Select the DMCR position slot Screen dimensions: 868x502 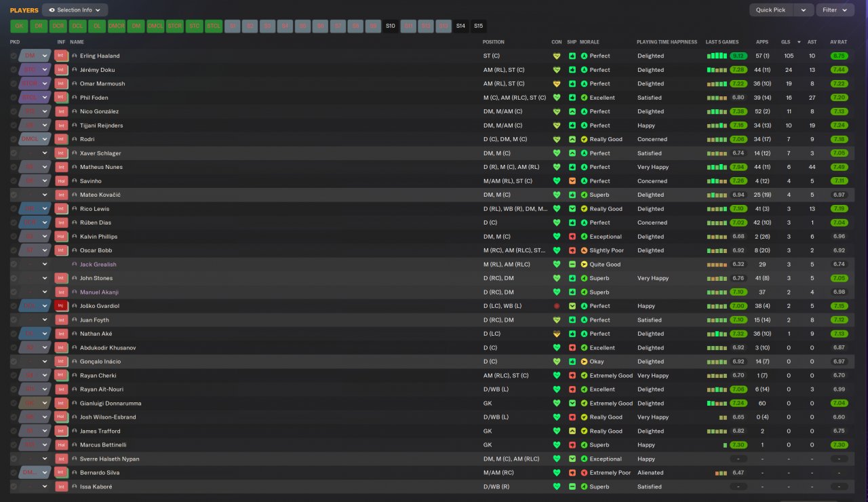117,26
